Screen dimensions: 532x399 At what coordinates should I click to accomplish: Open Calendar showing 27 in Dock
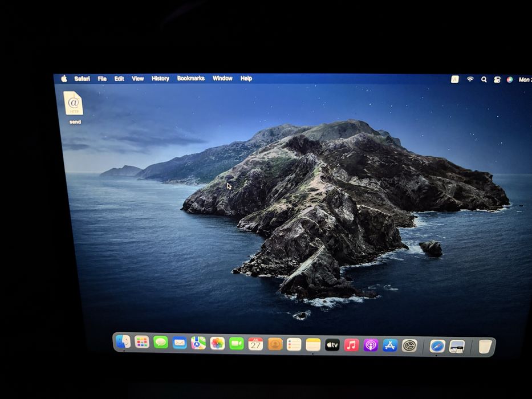coord(255,344)
